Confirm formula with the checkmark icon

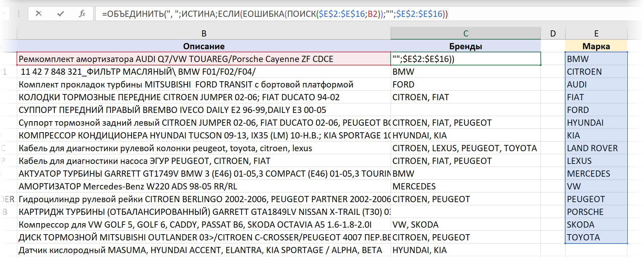(x=61, y=14)
